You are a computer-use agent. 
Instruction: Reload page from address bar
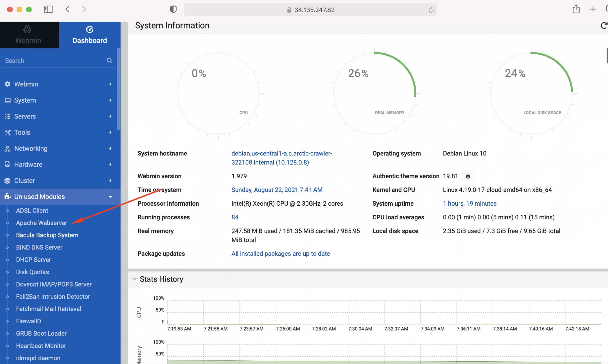click(431, 9)
